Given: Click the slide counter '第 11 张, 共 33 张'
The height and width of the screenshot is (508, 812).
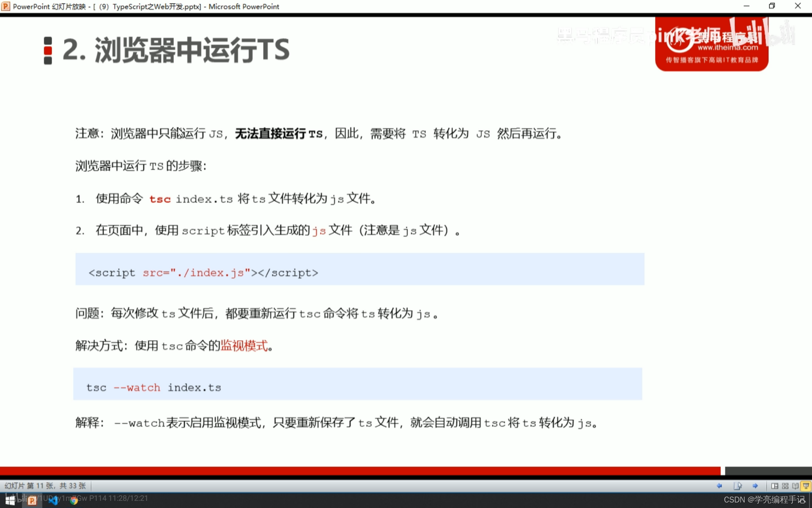Looking at the screenshot, I should click(45, 486).
